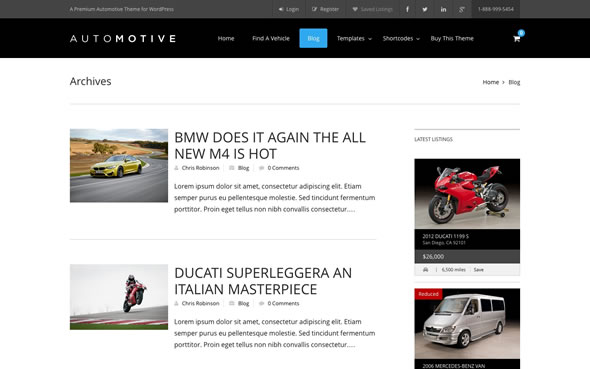The width and height of the screenshot is (590, 369).
Task: Open the Twitter social icon
Action: coord(425,9)
